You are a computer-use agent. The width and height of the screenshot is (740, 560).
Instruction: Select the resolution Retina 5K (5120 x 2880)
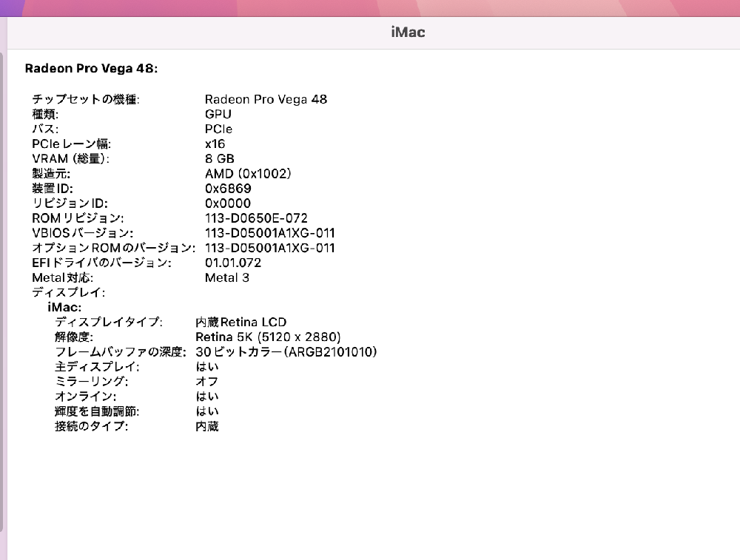(x=268, y=337)
